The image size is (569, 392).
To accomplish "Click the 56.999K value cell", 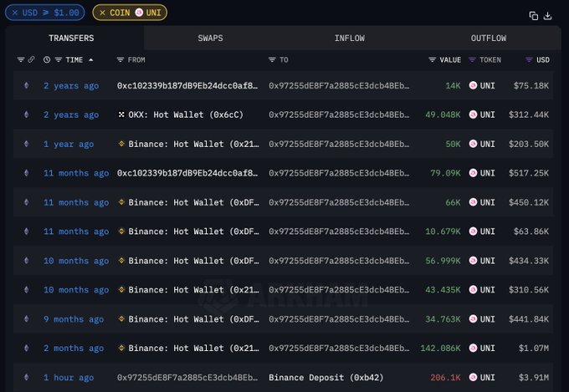I will (x=443, y=261).
